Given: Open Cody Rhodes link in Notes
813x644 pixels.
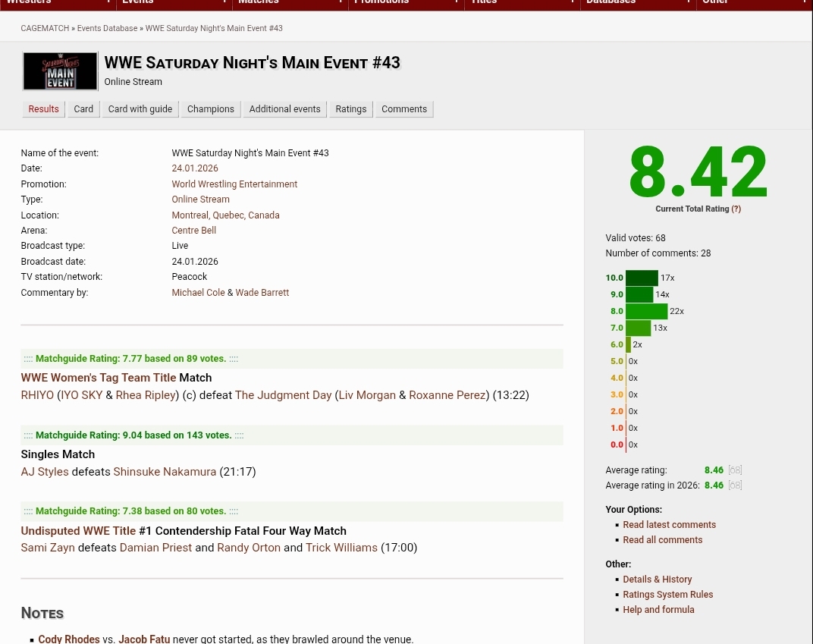Looking at the screenshot, I should pos(69,639).
